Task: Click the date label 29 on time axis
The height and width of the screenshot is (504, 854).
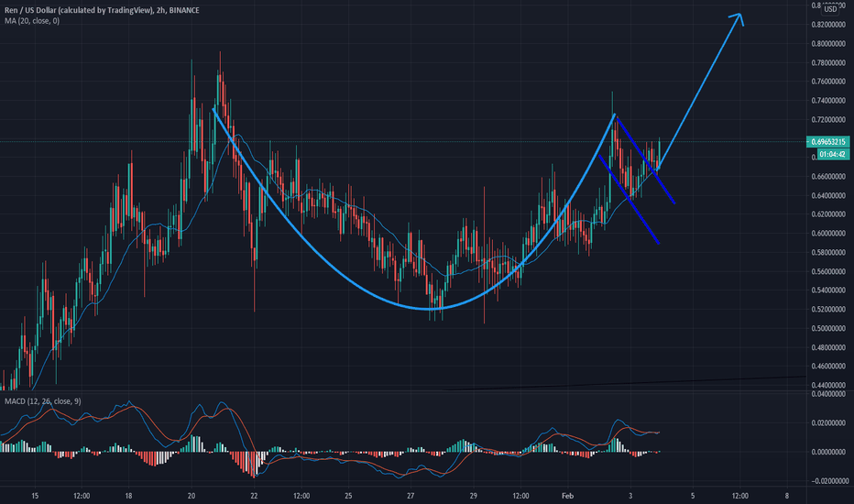Action: (x=474, y=496)
